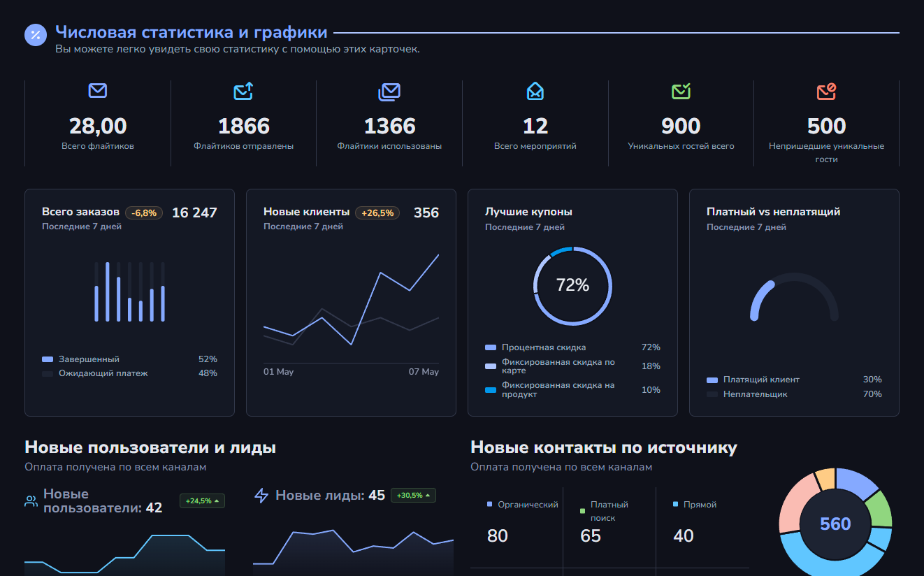924x576 pixels.
Task: Click the percent icon beside the section title
Action: (x=36, y=35)
